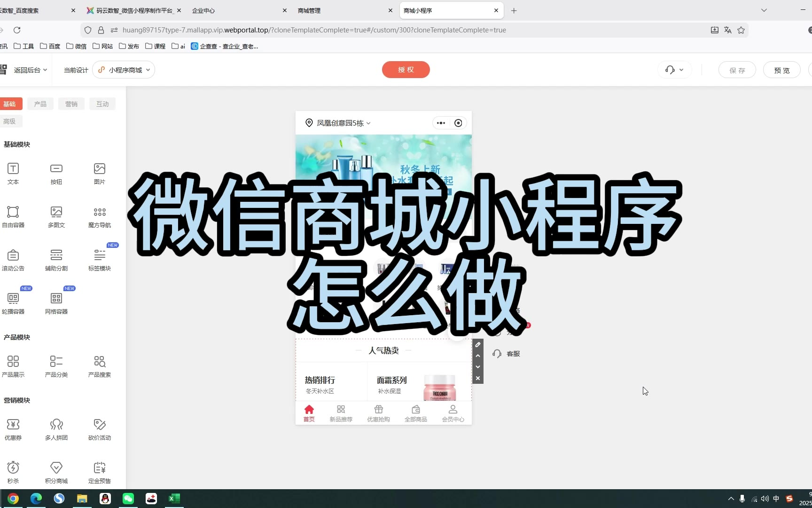Add the 多人拼团 group-buy module
The width and height of the screenshot is (812, 508).
point(56,429)
